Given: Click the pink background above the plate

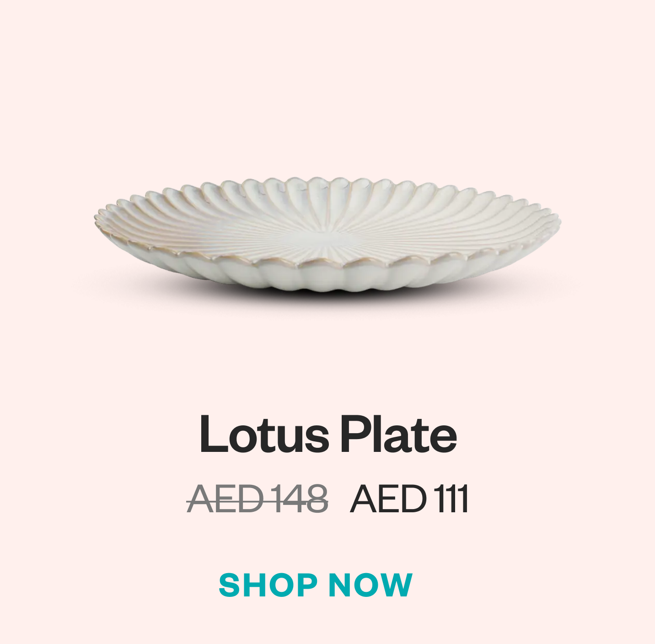Looking at the screenshot, I should tap(327, 87).
